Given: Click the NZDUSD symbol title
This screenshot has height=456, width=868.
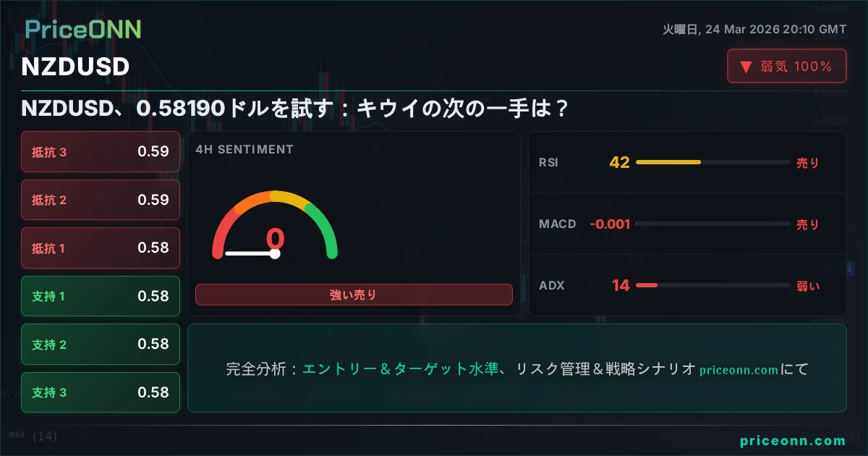Looking at the screenshot, I should [75, 67].
